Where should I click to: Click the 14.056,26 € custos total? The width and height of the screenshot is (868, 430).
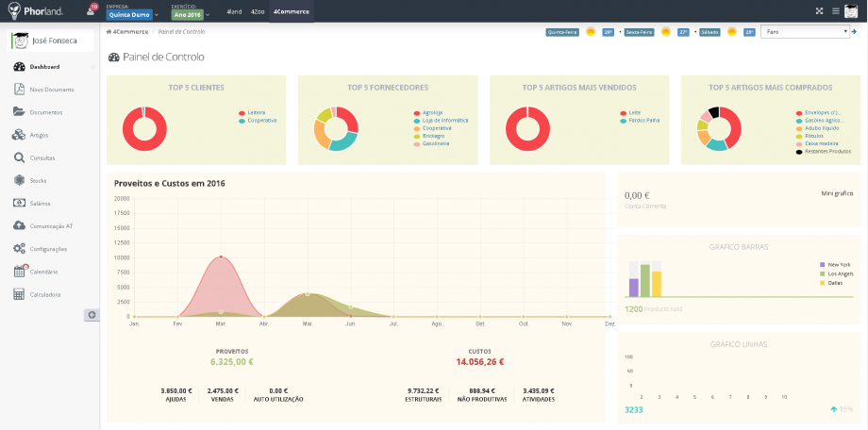(x=480, y=362)
